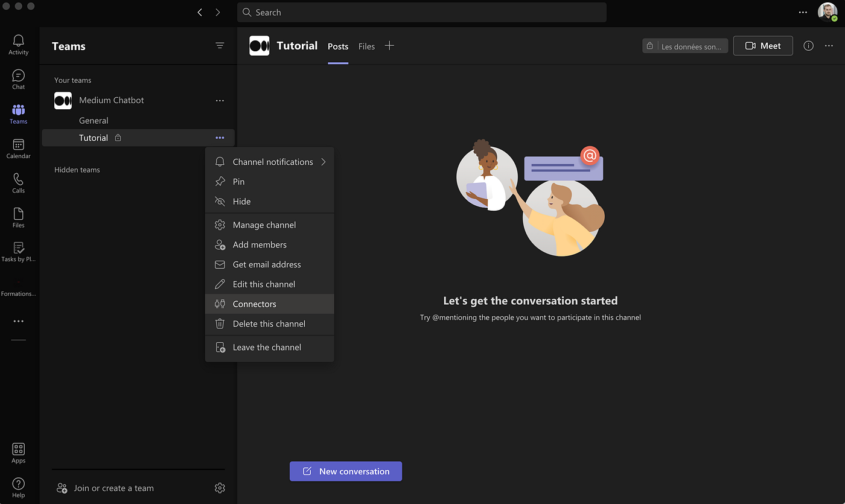Choose Delete this channel

(x=270, y=324)
